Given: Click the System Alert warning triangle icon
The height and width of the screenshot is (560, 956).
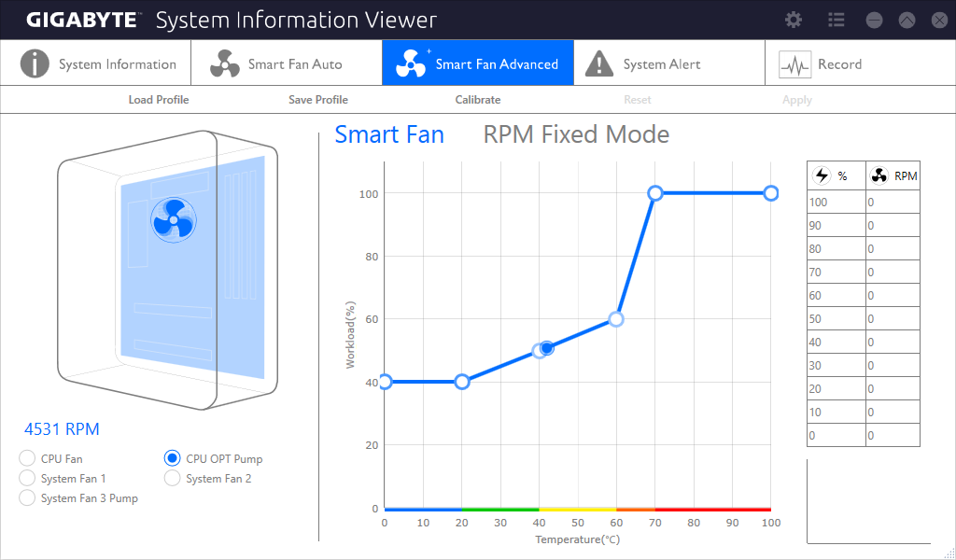Looking at the screenshot, I should [x=599, y=63].
